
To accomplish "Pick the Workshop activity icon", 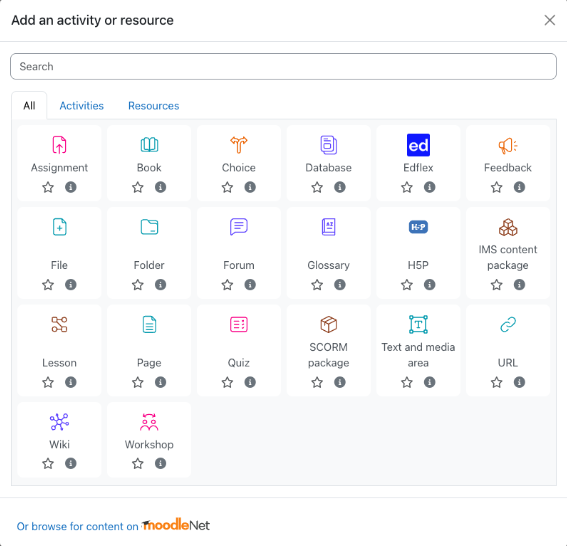I will click(x=149, y=422).
